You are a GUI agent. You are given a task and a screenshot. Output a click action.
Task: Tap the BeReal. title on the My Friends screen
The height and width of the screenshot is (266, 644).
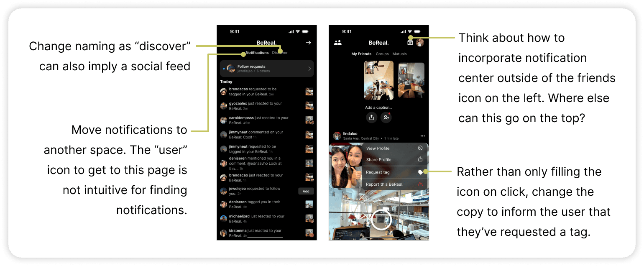coord(378,43)
